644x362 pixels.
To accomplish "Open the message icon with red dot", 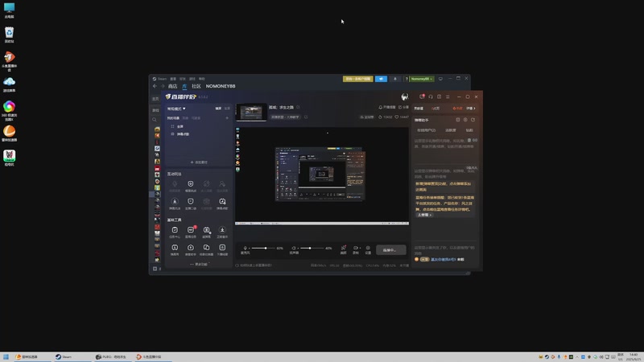I will pyautogui.click(x=422, y=97).
